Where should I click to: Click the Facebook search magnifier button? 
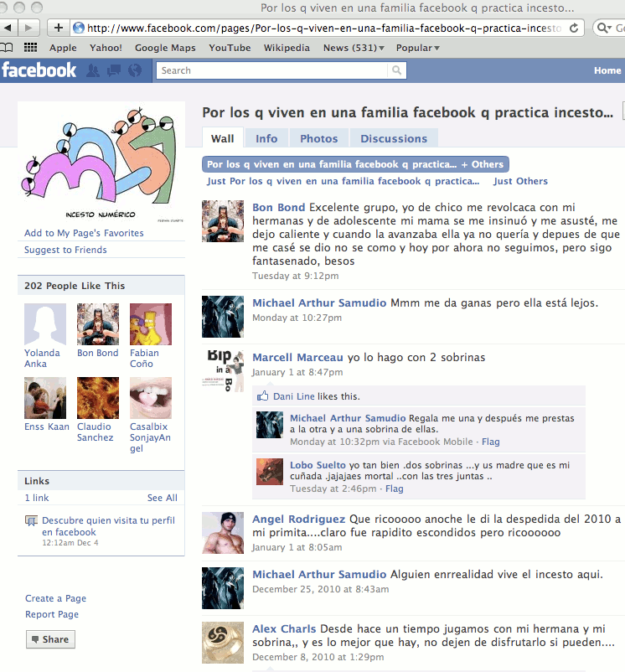(x=396, y=70)
